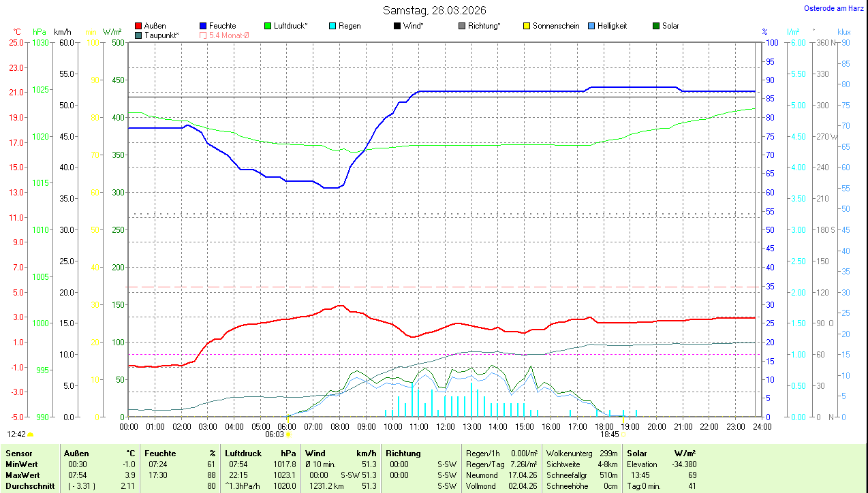Click the Wind column header in table
This screenshot has height=493, width=868.
click(315, 453)
